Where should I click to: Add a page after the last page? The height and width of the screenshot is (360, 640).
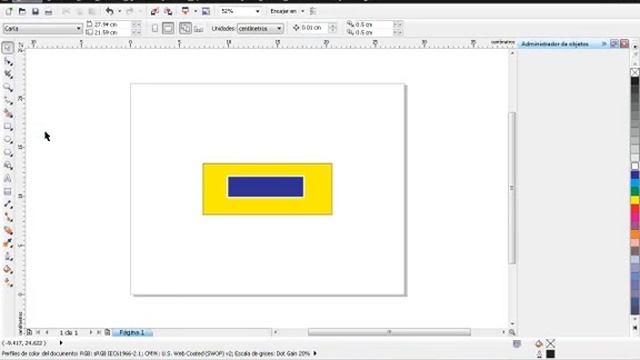(107, 333)
